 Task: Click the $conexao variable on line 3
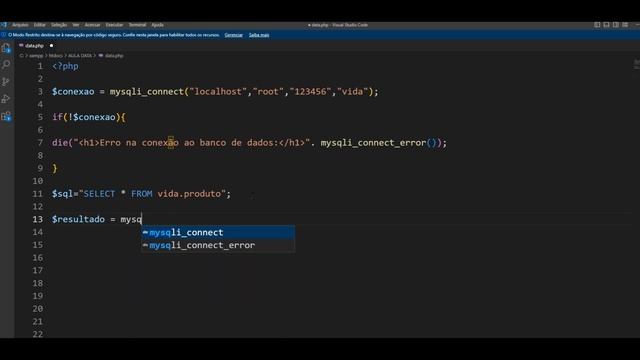(x=73, y=91)
